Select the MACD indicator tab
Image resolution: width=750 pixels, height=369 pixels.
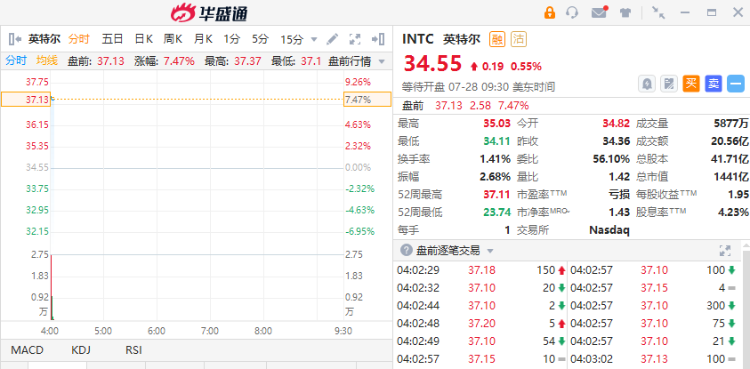(27, 350)
